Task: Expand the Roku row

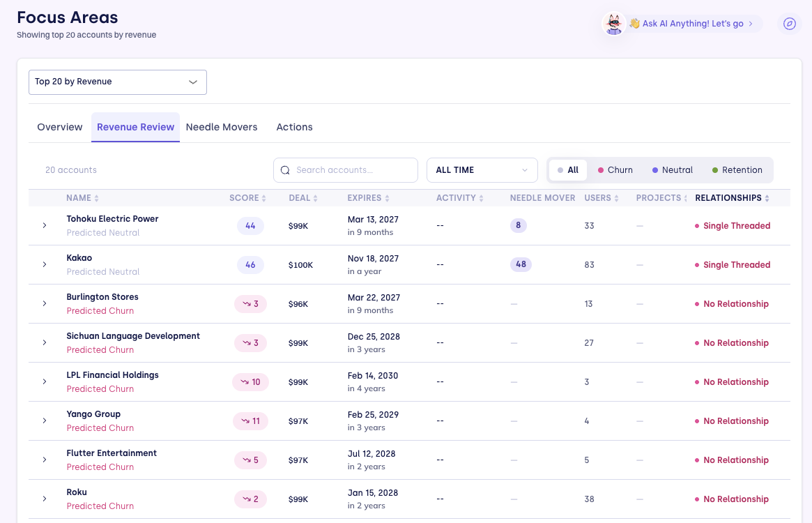Action: pyautogui.click(x=45, y=499)
